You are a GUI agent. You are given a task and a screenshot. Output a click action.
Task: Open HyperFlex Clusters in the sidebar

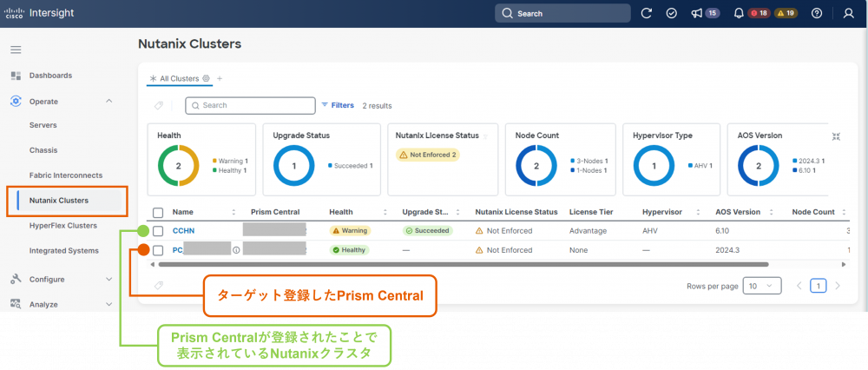click(63, 226)
